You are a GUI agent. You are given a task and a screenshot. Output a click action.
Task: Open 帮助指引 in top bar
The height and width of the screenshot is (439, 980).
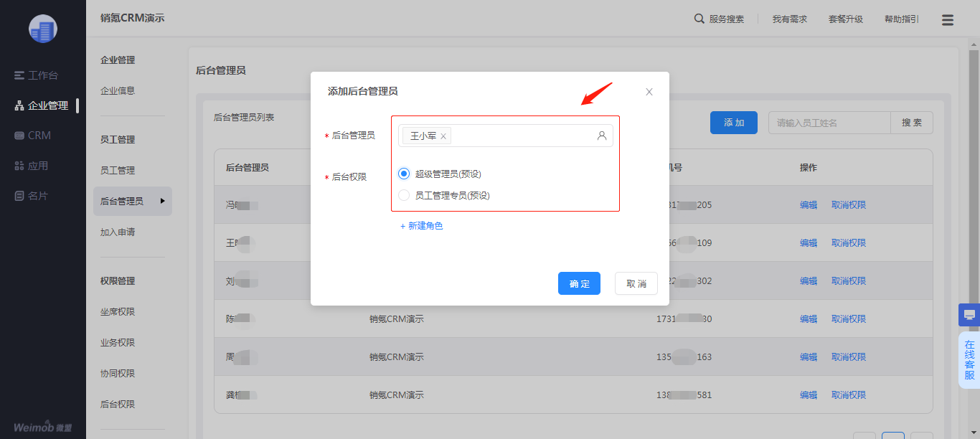pos(902,19)
